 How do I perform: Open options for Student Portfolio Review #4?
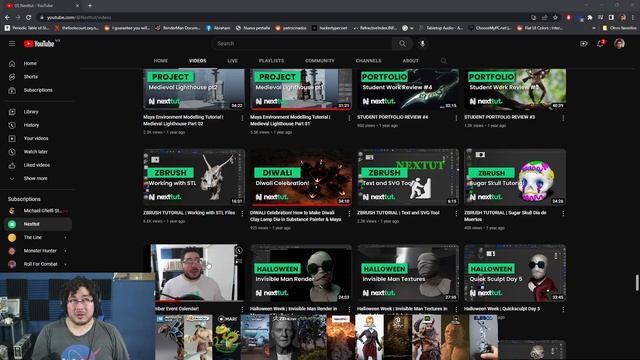tap(456, 118)
